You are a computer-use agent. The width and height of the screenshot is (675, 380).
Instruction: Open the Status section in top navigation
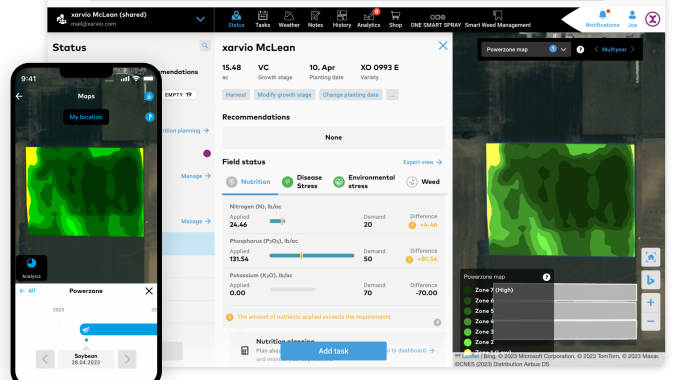236,19
